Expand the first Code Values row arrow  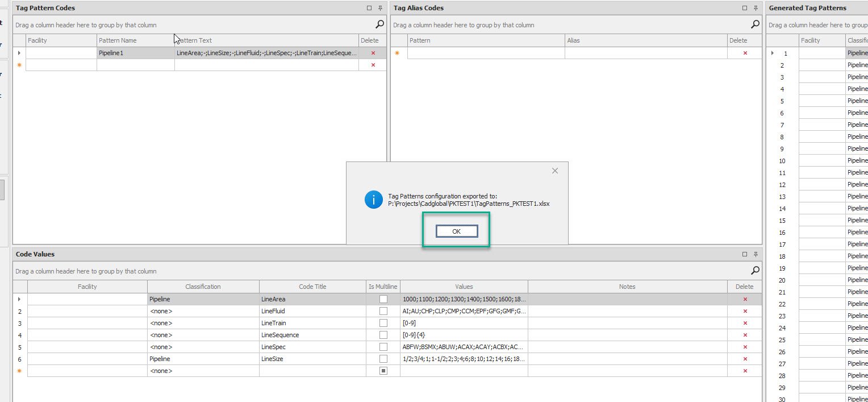(19, 299)
